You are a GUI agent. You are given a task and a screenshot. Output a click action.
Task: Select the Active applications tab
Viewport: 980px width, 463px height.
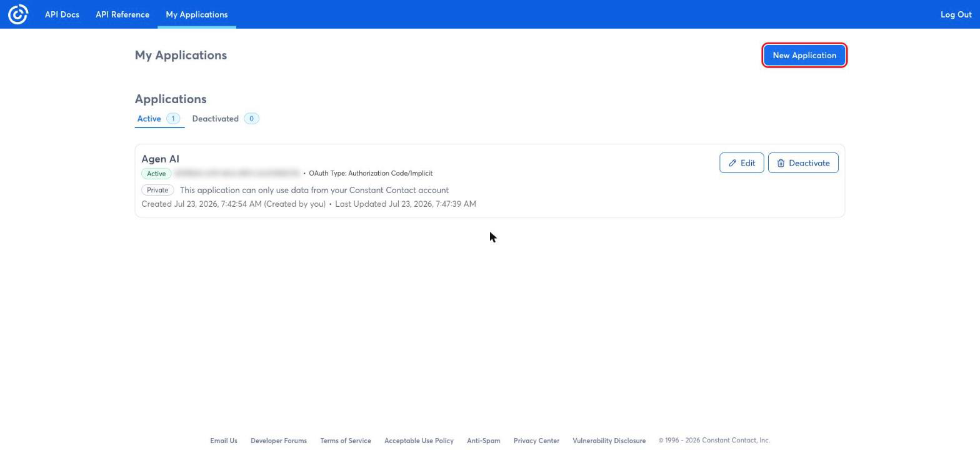tap(159, 119)
